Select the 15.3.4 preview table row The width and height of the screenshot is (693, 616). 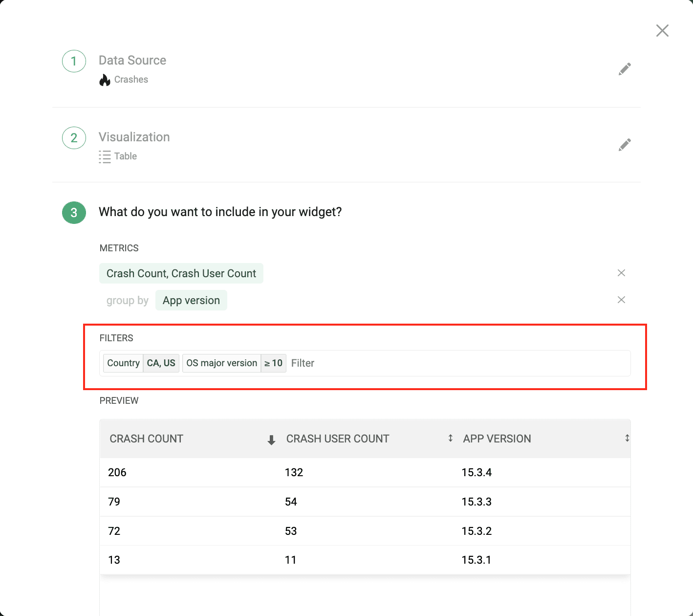[365, 472]
